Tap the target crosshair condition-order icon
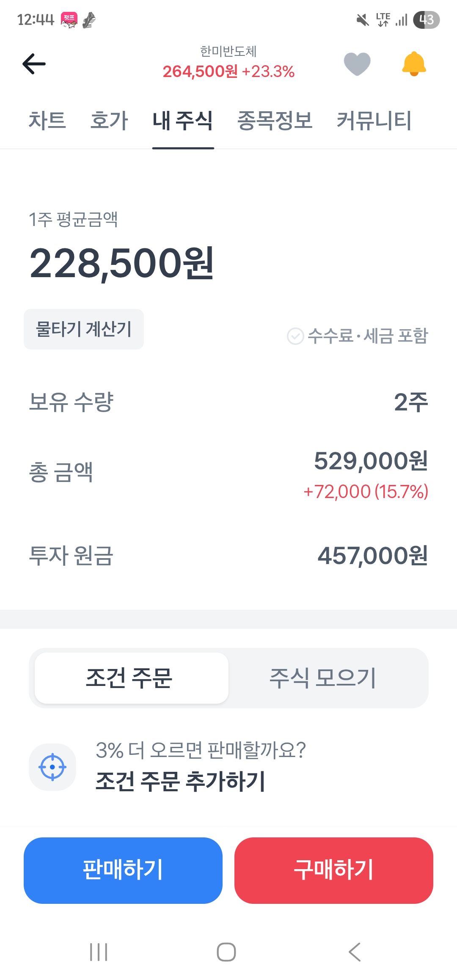457x980 pixels. pyautogui.click(x=52, y=767)
